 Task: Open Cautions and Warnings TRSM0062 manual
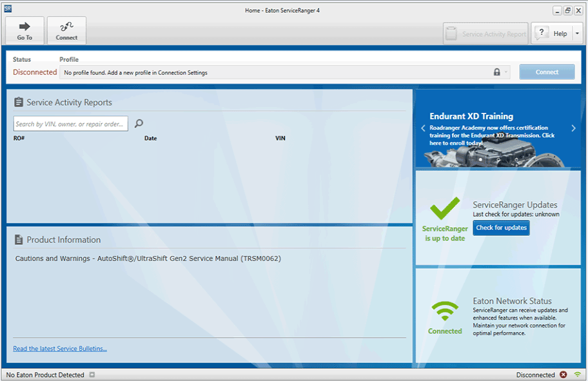pos(148,259)
